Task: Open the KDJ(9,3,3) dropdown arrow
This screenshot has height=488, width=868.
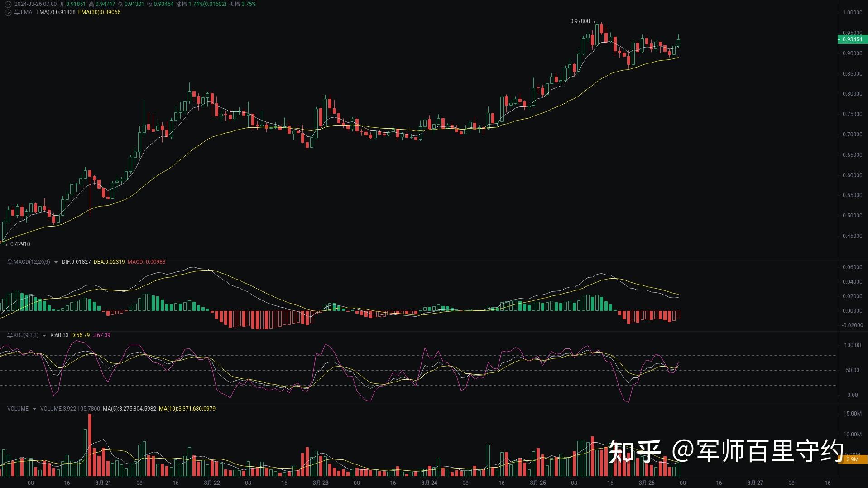Action: (44, 336)
